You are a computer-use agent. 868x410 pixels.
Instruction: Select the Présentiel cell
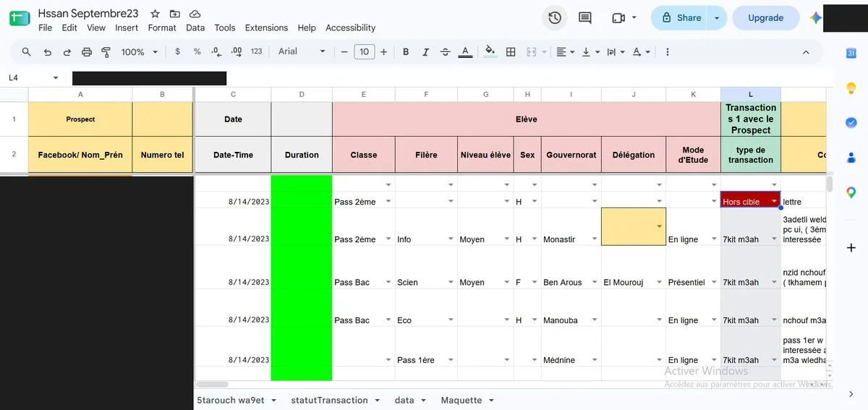(x=693, y=268)
